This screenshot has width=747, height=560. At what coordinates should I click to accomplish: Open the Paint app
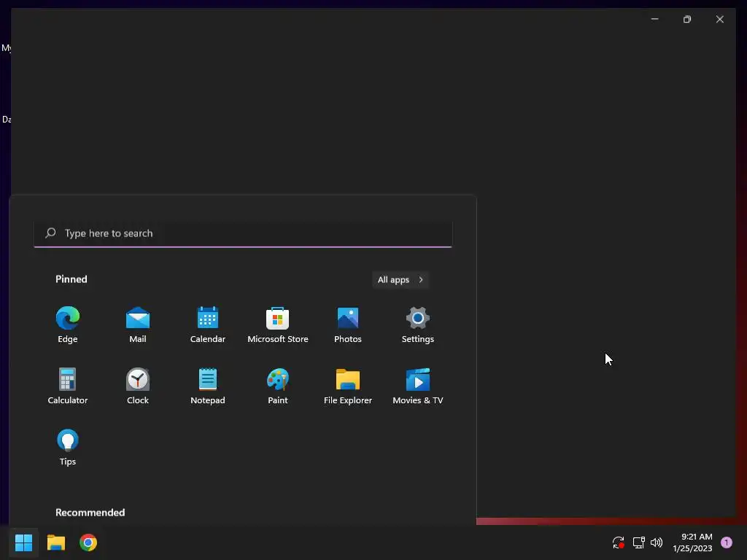(x=278, y=386)
